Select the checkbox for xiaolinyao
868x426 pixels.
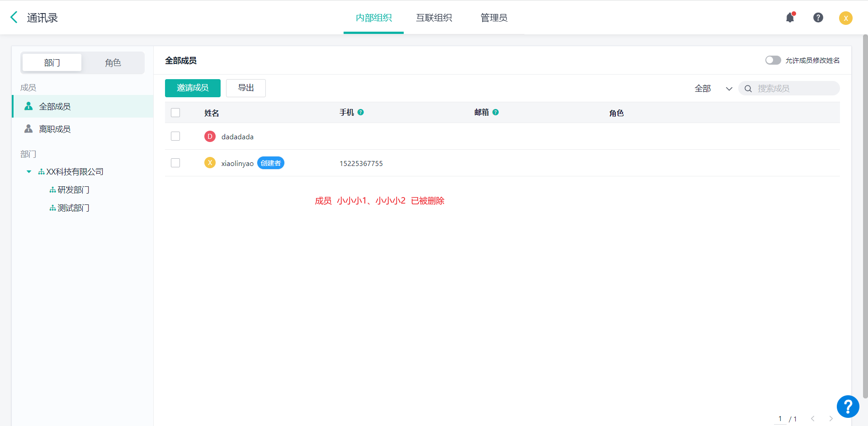point(175,163)
